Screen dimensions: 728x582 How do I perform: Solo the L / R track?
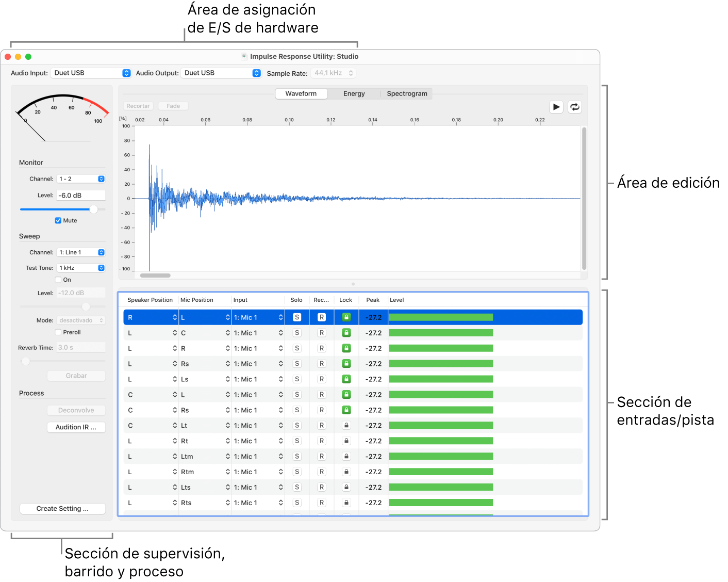tap(297, 348)
